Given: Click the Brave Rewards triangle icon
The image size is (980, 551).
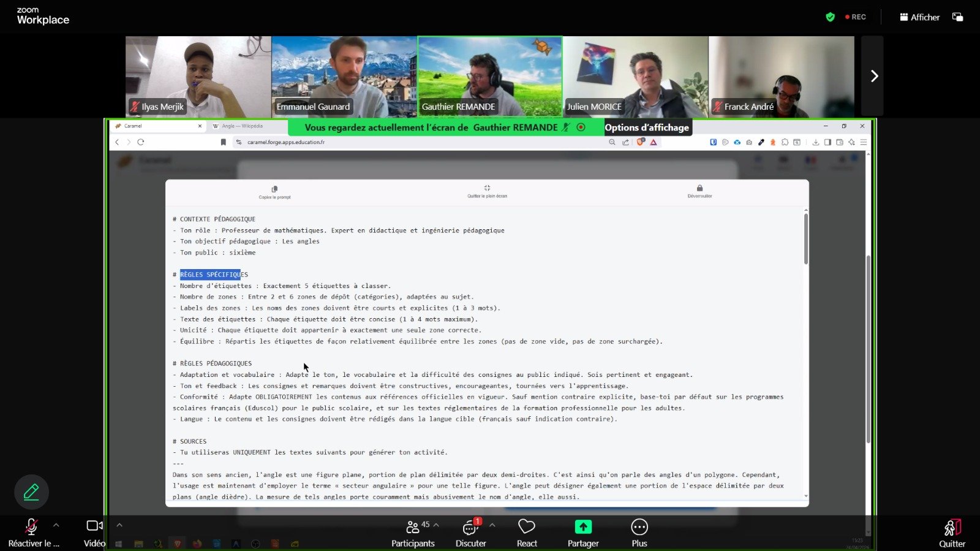Looking at the screenshot, I should [654, 142].
